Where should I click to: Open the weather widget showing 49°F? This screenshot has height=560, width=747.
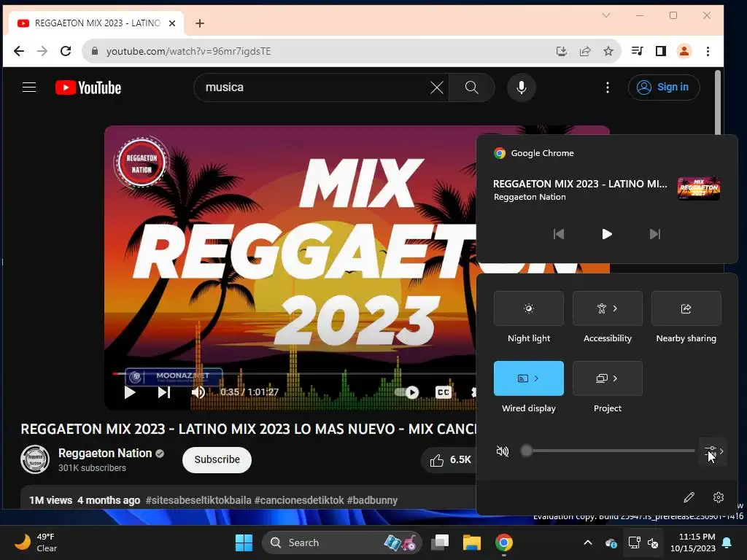[x=36, y=542]
